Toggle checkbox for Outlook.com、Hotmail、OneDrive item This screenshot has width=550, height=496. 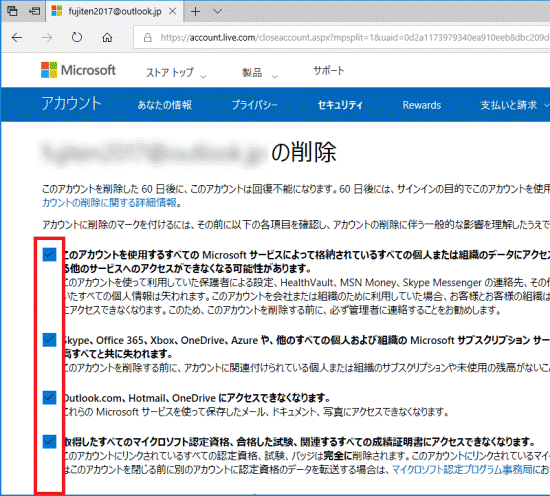49,397
